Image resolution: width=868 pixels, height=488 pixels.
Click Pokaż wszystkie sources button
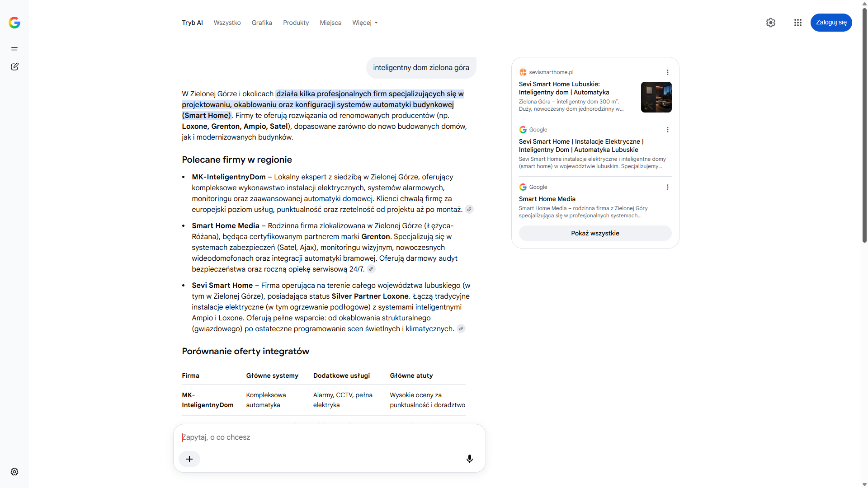[595, 233]
